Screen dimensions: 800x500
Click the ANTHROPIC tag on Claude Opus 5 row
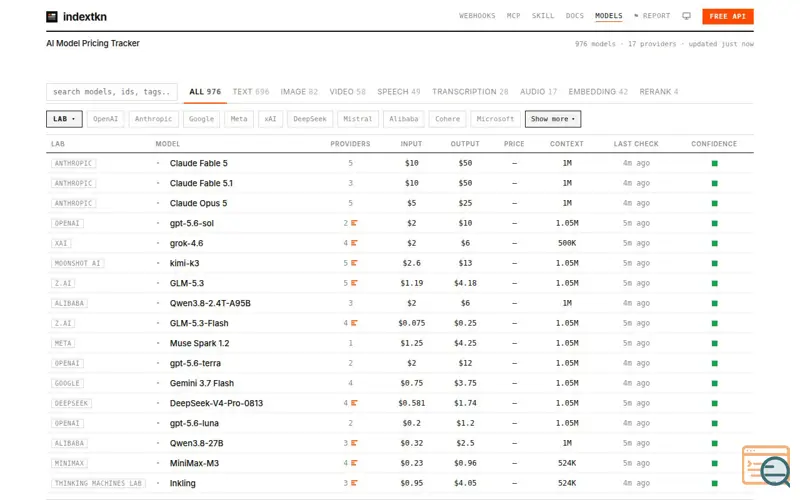(73, 203)
